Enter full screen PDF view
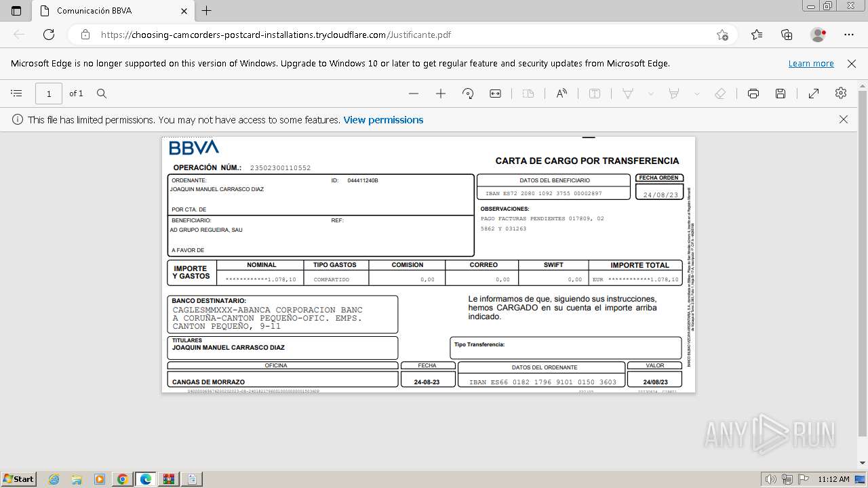The height and width of the screenshot is (488, 868). (x=814, y=94)
